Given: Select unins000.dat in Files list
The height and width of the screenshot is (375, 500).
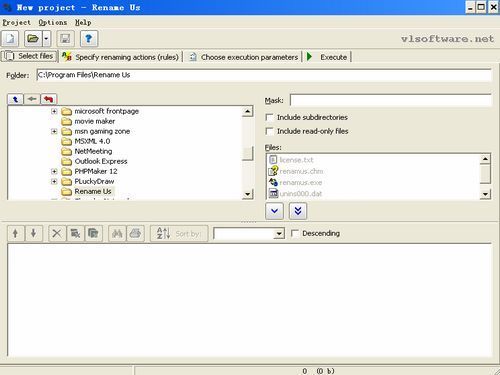Looking at the screenshot, I should [x=301, y=194].
